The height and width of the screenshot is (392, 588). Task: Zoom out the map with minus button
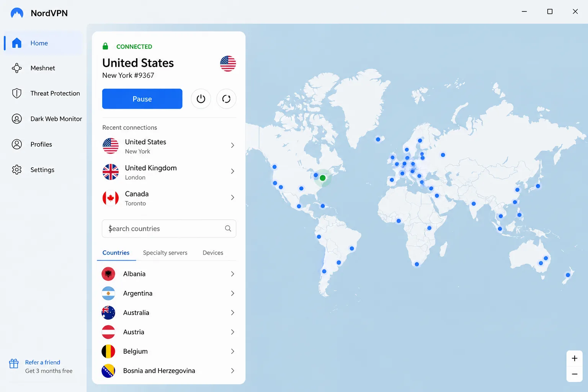click(x=575, y=374)
